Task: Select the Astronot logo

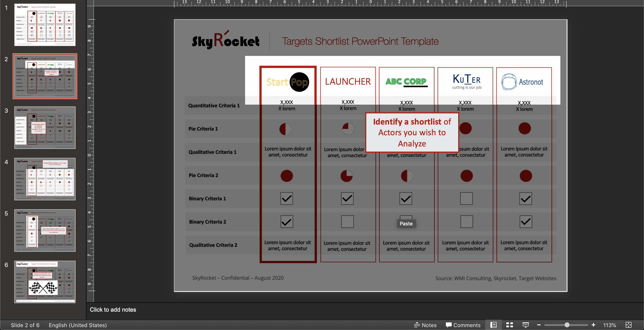Action: click(x=522, y=82)
